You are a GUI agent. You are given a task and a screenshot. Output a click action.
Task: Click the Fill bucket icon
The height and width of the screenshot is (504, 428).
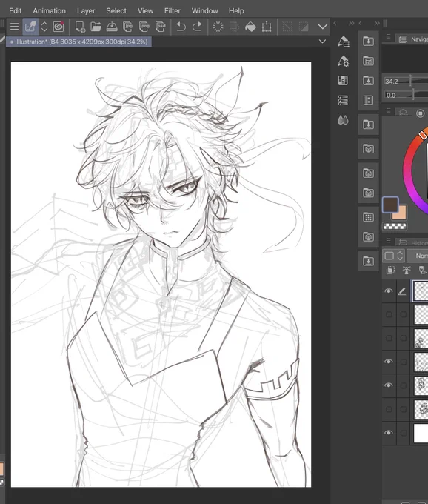coord(250,27)
